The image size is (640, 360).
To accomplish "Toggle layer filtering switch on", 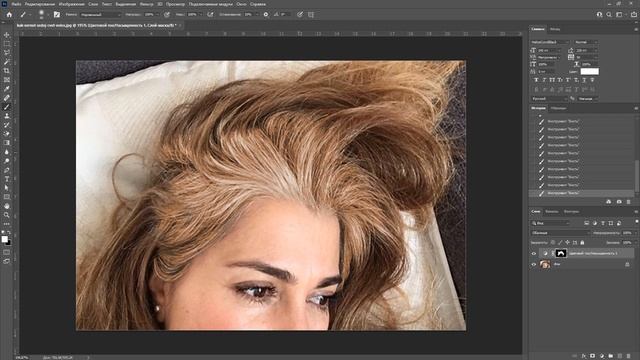I will click(x=636, y=222).
